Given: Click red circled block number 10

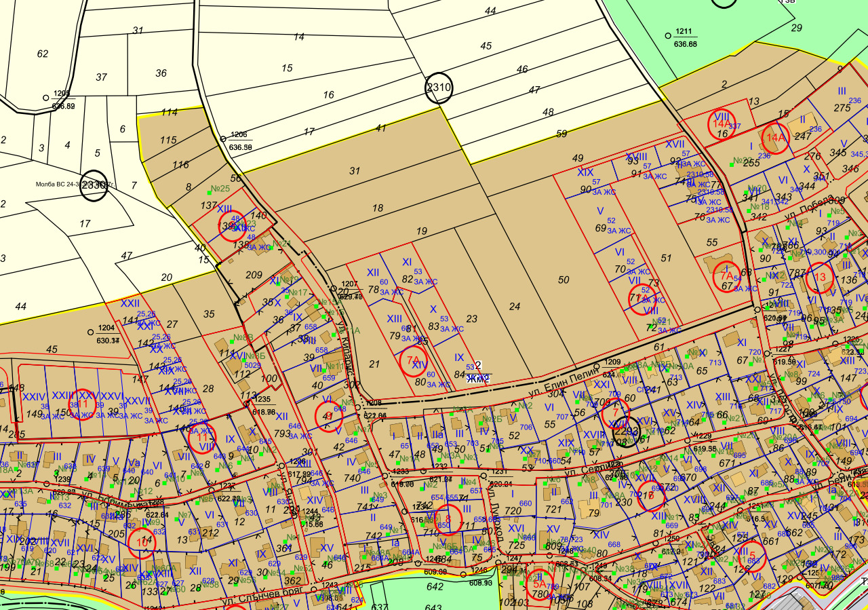Looking at the screenshot, I should tap(143, 541).
